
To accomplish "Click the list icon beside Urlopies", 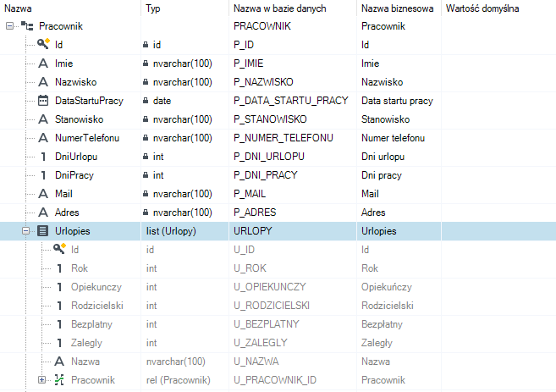I will pos(43,231).
